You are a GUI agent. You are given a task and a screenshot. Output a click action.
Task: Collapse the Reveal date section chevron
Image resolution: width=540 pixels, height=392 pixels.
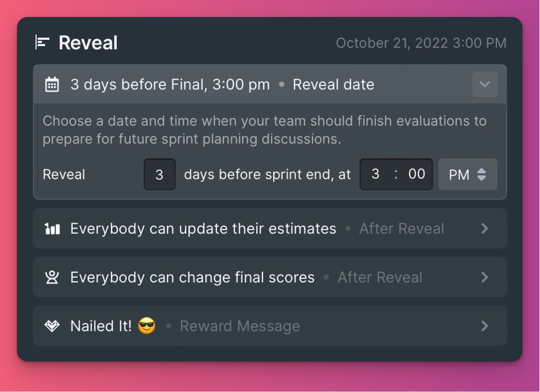tap(484, 84)
